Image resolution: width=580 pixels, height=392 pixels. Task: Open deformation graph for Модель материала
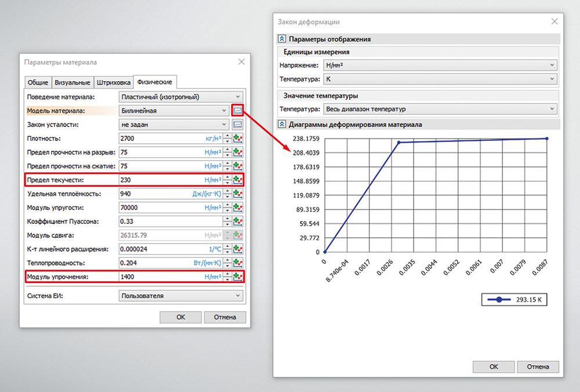point(237,110)
